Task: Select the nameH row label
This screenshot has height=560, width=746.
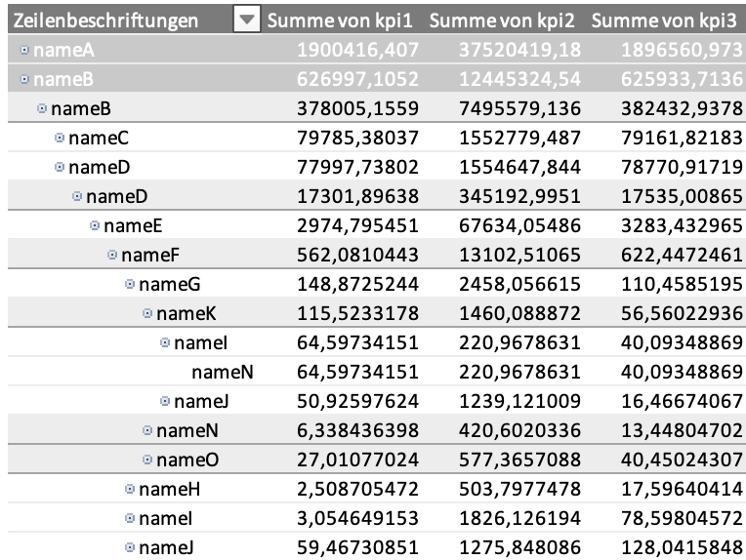Action: (x=169, y=489)
